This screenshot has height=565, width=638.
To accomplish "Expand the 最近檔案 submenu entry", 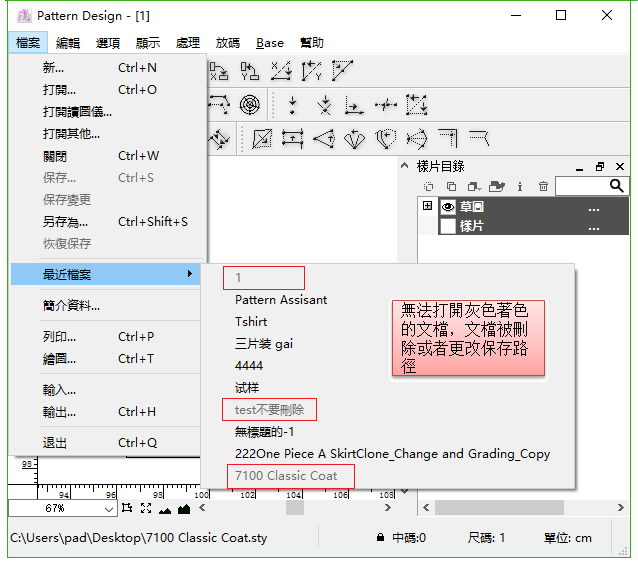I will coord(105,274).
